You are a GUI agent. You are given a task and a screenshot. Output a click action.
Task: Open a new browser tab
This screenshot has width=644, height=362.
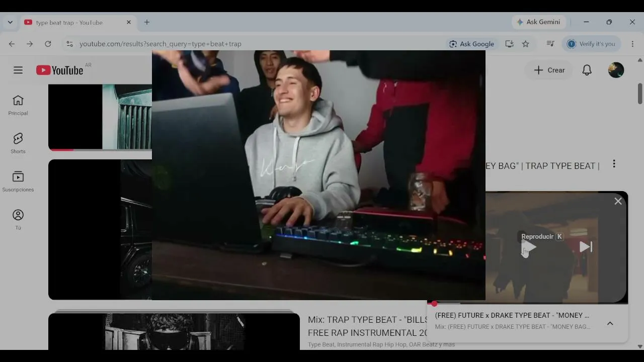coord(147,22)
